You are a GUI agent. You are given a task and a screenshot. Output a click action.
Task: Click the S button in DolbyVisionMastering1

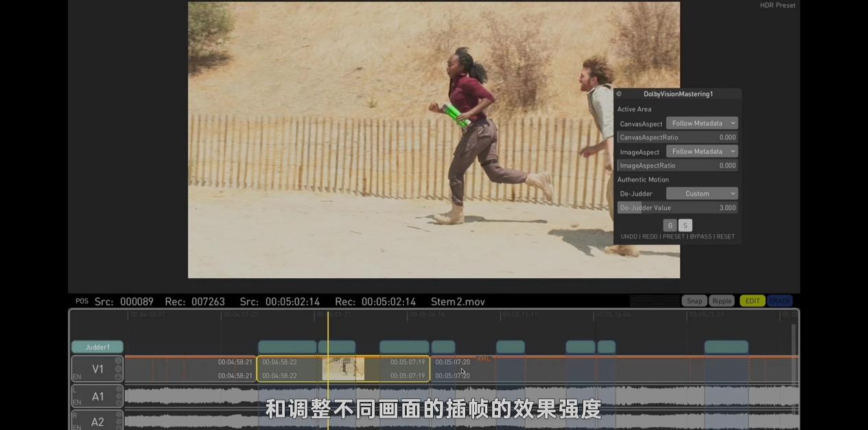[685, 225]
